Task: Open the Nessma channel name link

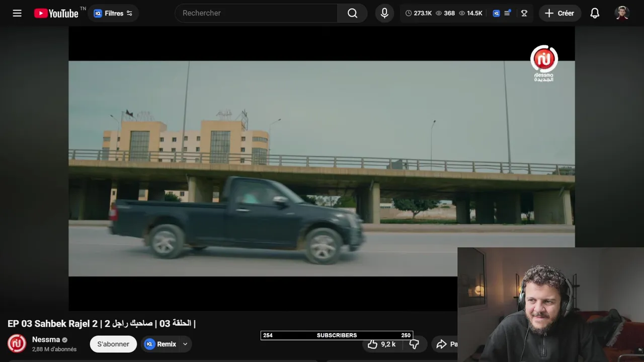Action: point(46,339)
